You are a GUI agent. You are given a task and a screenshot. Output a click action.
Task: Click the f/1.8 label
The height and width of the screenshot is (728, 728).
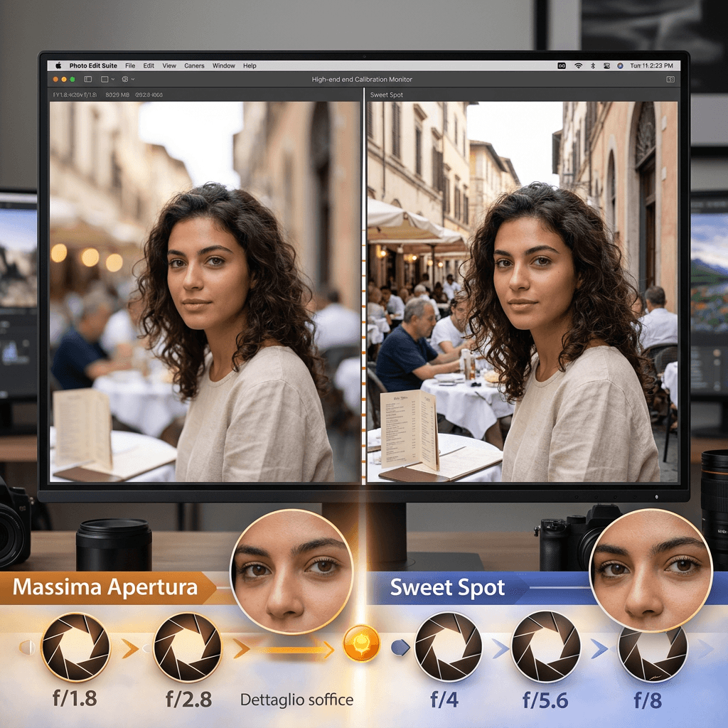click(x=75, y=699)
